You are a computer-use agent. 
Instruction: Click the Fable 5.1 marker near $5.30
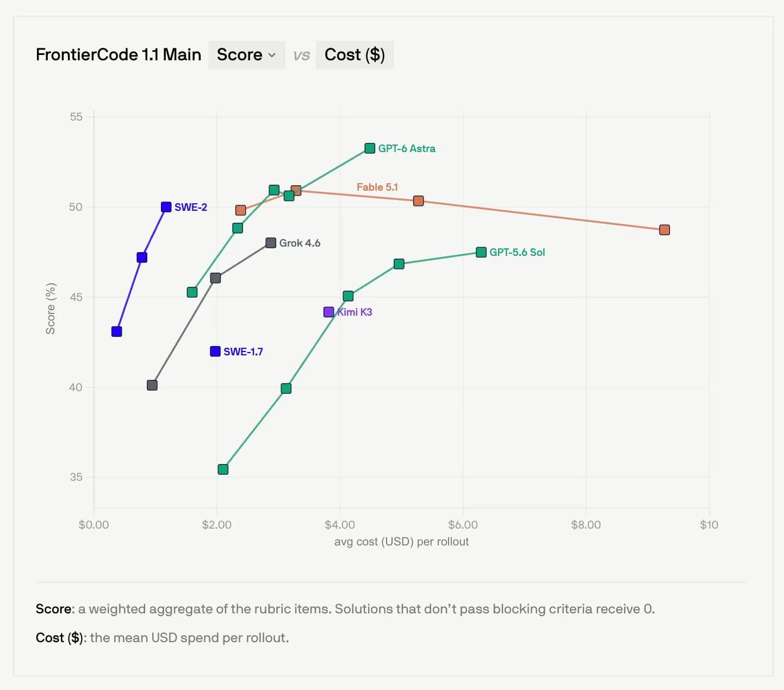click(x=418, y=201)
